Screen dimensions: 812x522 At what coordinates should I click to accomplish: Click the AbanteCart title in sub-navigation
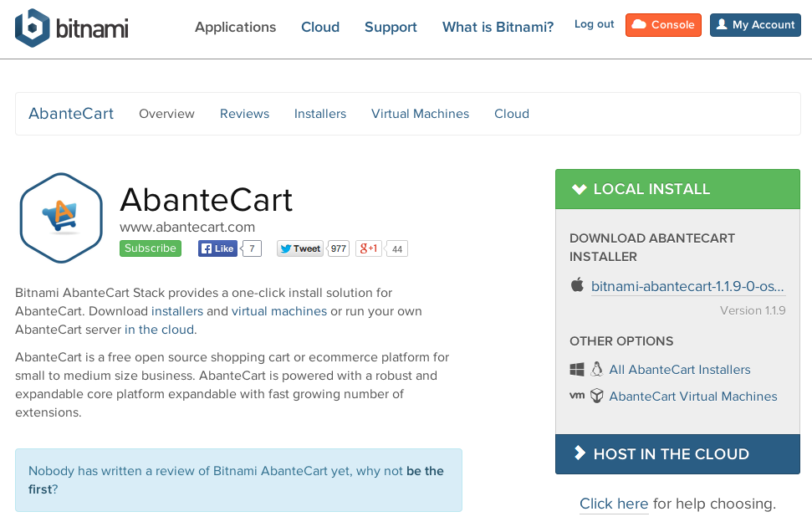[x=71, y=114]
